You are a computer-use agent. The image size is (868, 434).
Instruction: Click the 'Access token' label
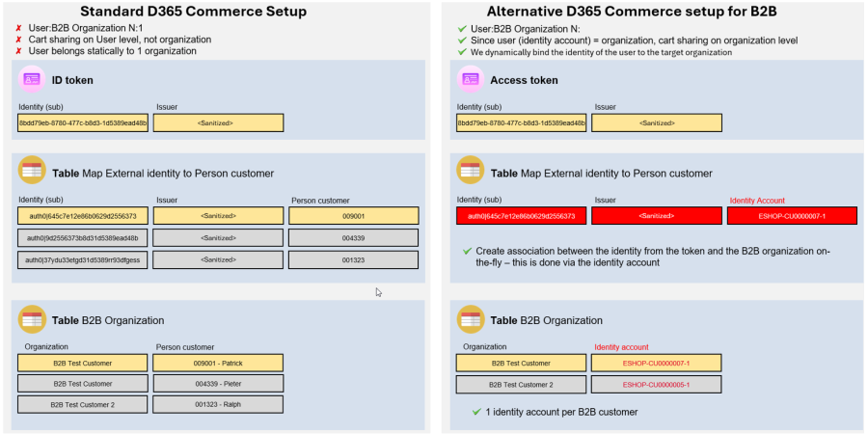pyautogui.click(x=524, y=80)
